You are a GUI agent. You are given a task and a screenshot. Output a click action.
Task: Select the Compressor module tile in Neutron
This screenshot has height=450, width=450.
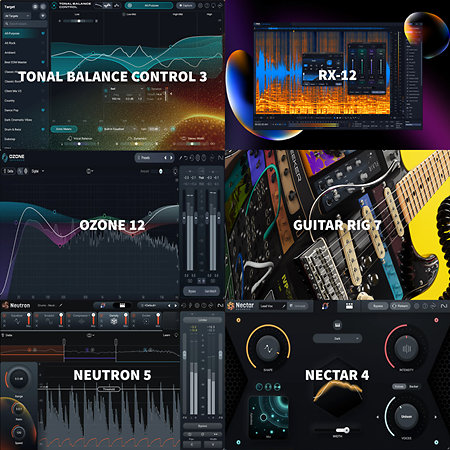point(81,320)
